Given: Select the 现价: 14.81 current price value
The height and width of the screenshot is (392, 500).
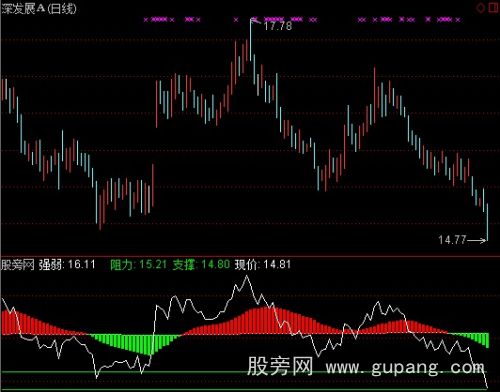Looking at the screenshot, I should point(263,265).
